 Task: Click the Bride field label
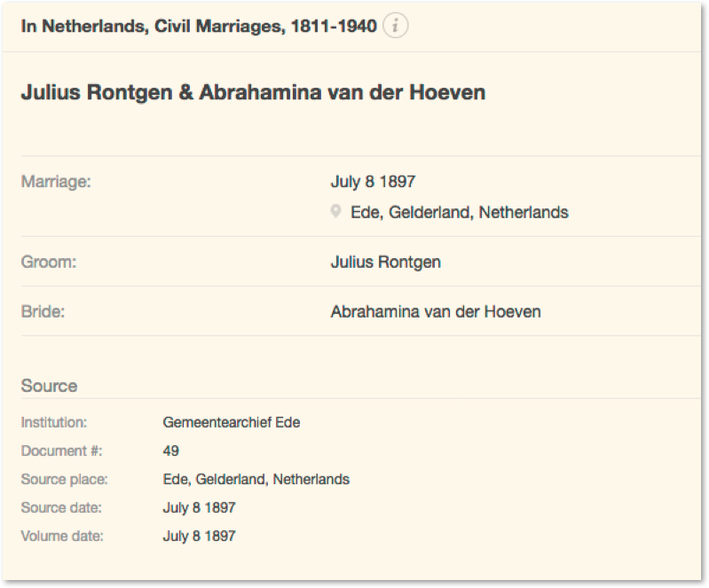(x=43, y=311)
